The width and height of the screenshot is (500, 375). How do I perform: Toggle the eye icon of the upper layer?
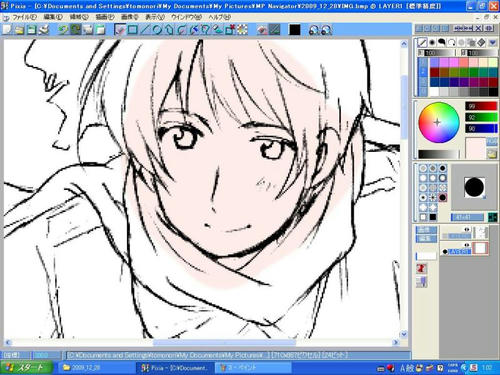(467, 229)
